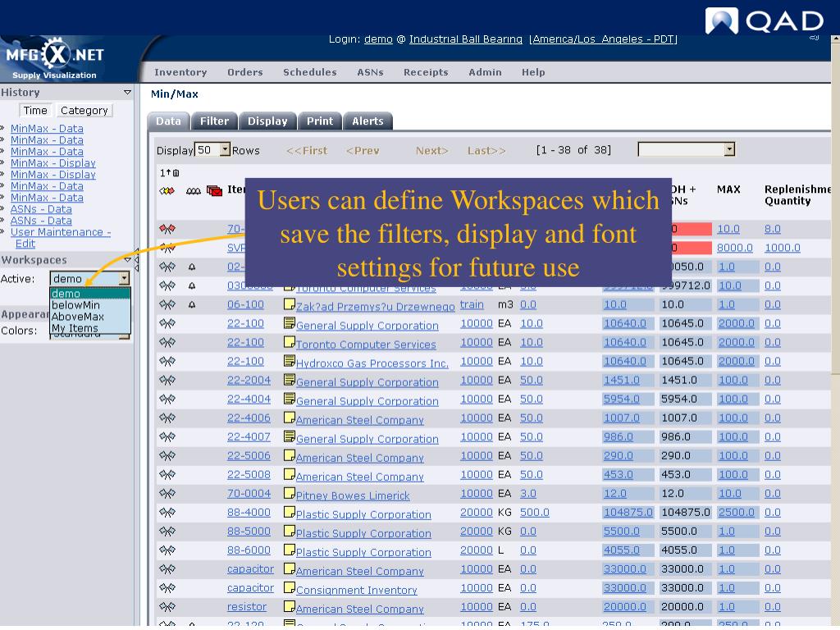Choose demo workspace from open list
The height and width of the screenshot is (630, 840).
click(90, 294)
